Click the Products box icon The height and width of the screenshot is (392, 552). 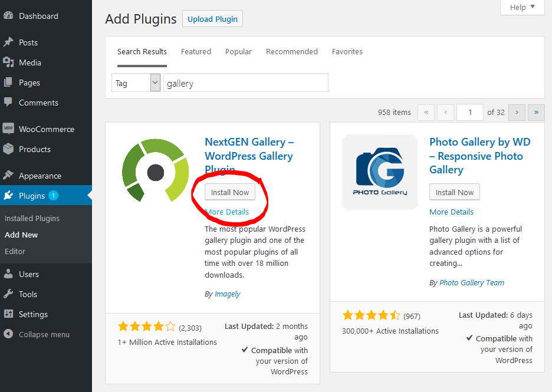[x=8, y=149]
